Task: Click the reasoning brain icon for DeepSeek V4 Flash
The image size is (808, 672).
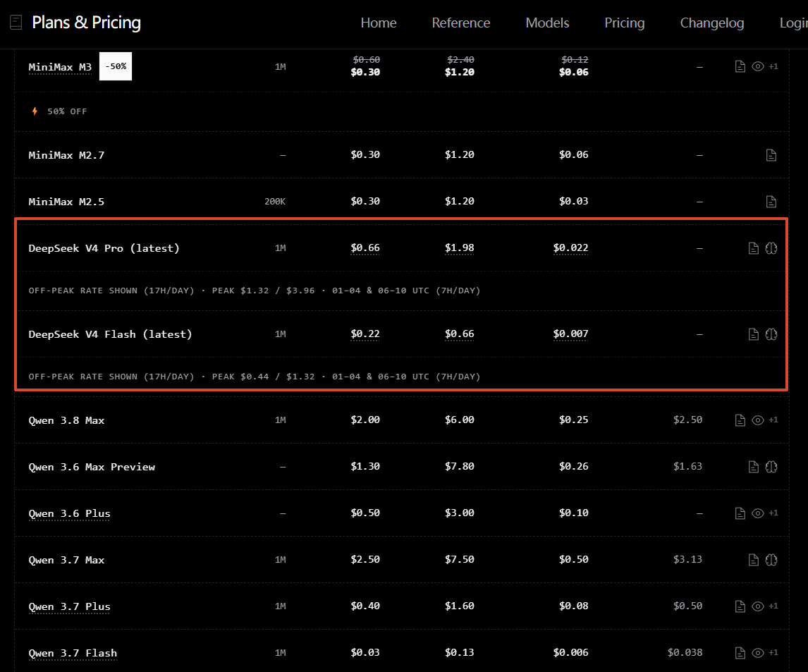Action: tap(771, 334)
